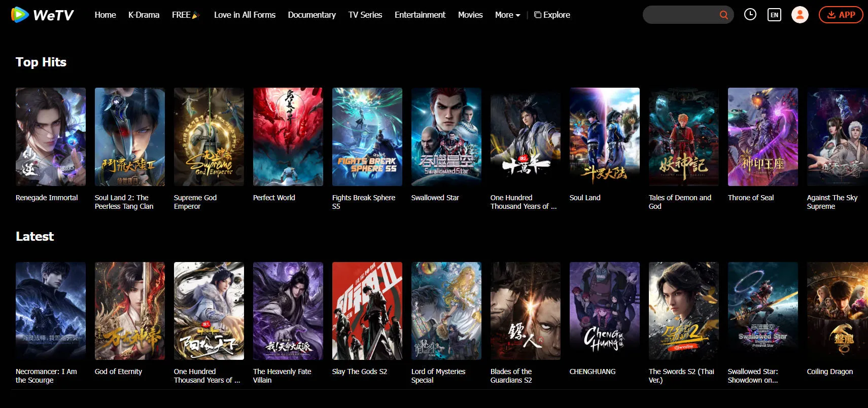Viewport: 868px width, 408px height.
Task: Click Soul Land 2: The Peerless Tang Clan title
Action: [x=124, y=202]
